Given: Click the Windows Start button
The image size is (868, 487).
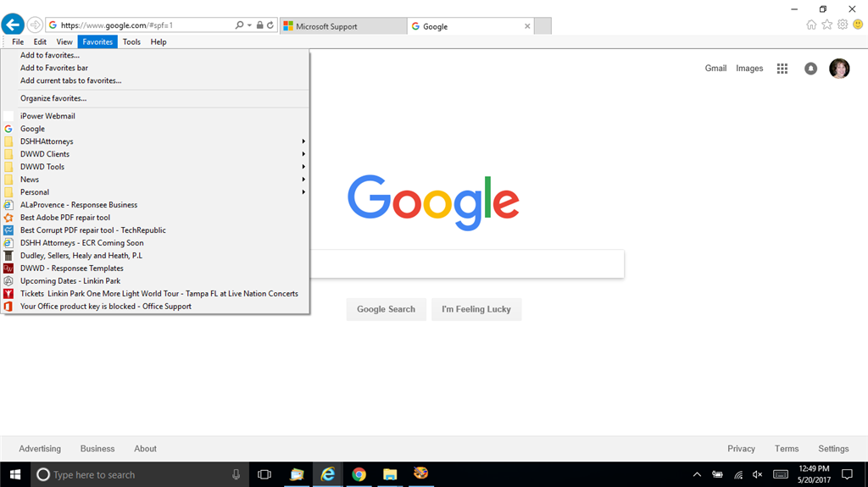Looking at the screenshot, I should point(15,475).
